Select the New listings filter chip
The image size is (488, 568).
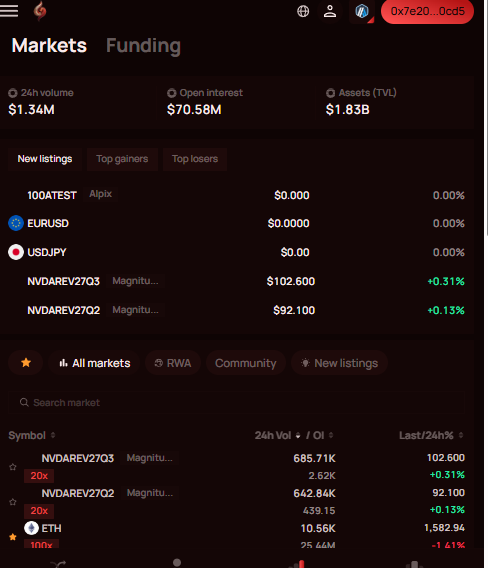[x=339, y=363]
